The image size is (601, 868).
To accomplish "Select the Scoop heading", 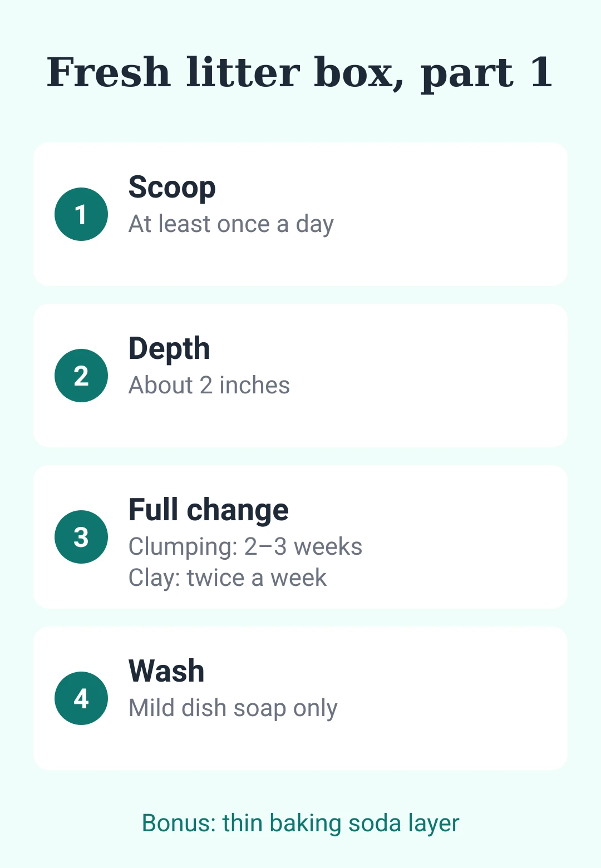I will click(172, 188).
